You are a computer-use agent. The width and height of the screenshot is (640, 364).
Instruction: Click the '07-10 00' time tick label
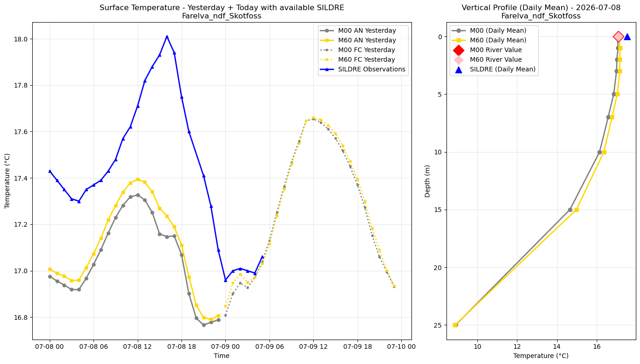pyautogui.click(x=401, y=346)
